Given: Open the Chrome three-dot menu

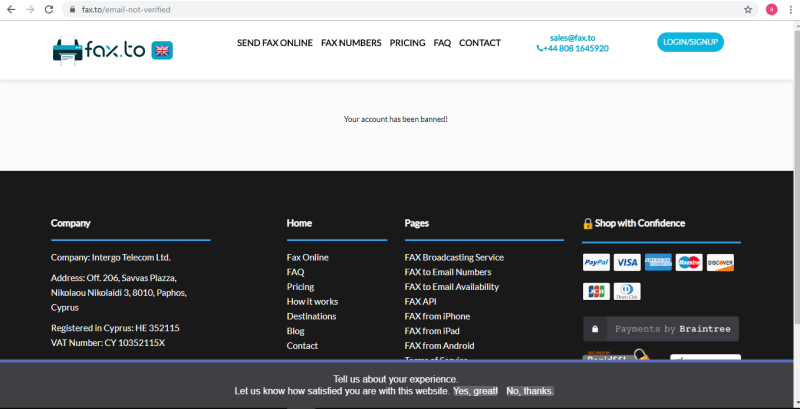Looking at the screenshot, I should tap(790, 10).
